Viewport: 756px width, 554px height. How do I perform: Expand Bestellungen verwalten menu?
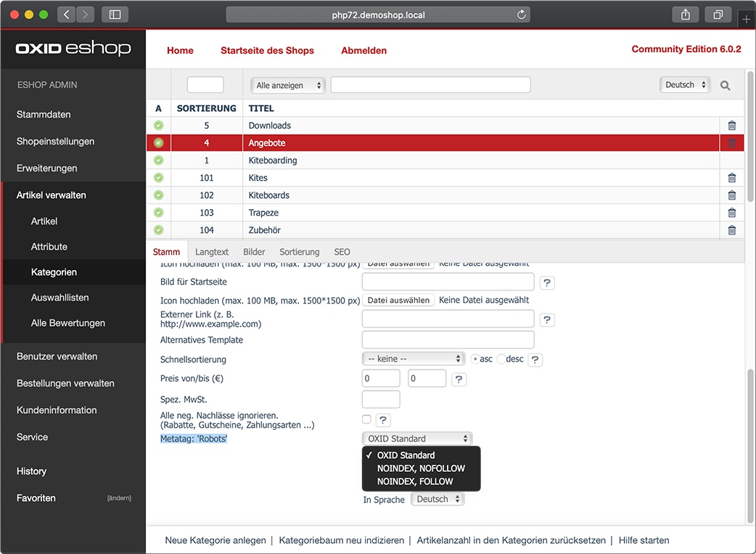coord(65,383)
